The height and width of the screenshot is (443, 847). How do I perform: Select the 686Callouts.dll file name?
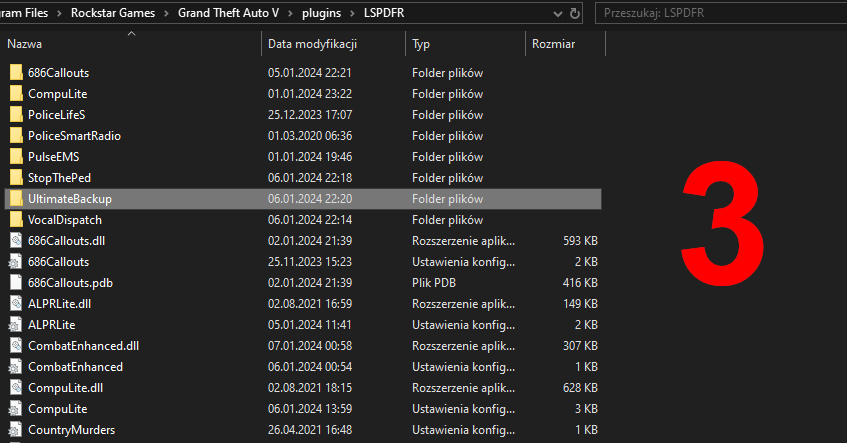[x=66, y=241]
